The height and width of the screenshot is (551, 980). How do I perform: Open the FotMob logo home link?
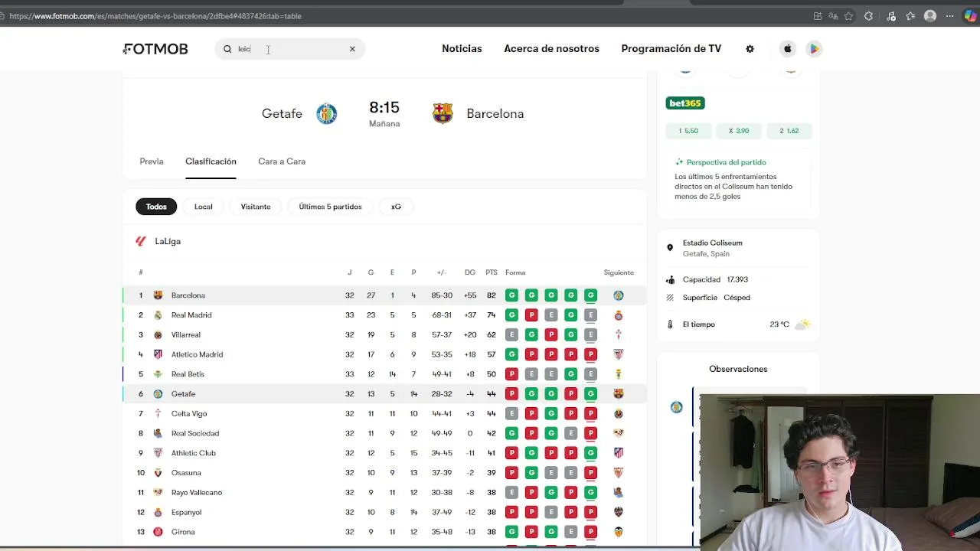click(155, 49)
